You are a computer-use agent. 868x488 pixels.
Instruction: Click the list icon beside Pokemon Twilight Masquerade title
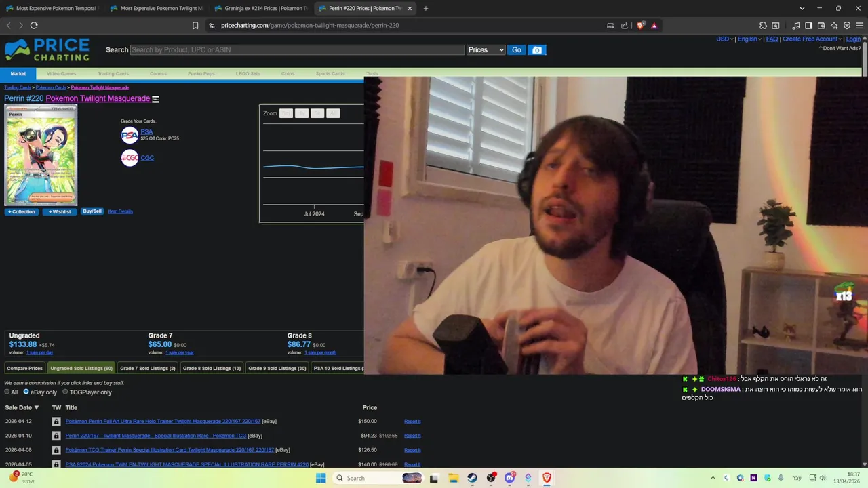(x=155, y=99)
